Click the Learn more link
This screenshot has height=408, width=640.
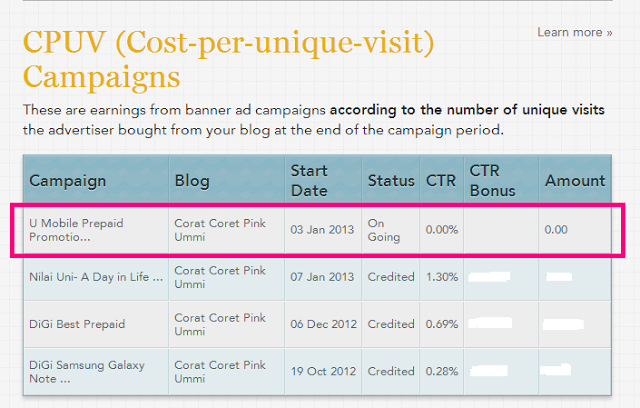click(x=575, y=32)
